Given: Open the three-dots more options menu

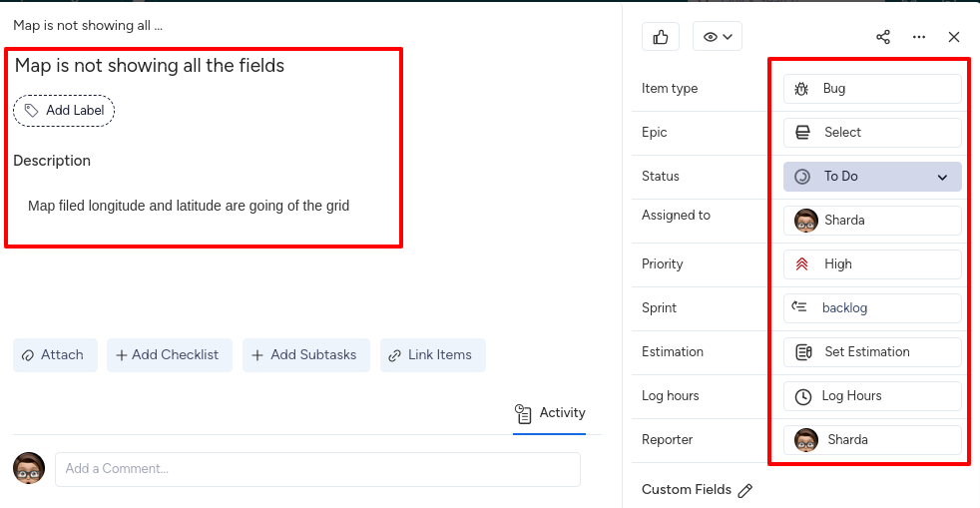Looking at the screenshot, I should click(919, 37).
